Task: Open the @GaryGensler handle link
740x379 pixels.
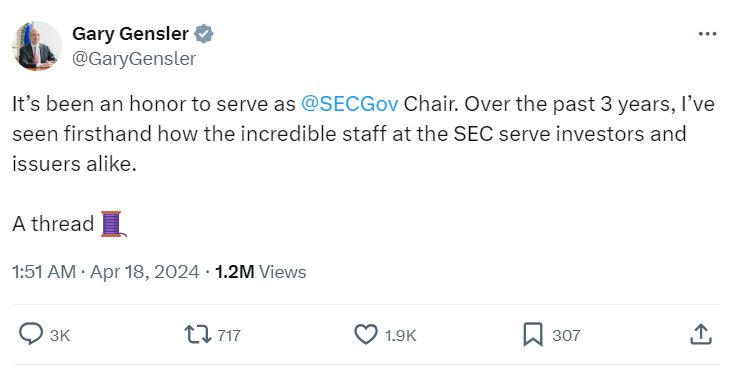Action: tap(134, 59)
